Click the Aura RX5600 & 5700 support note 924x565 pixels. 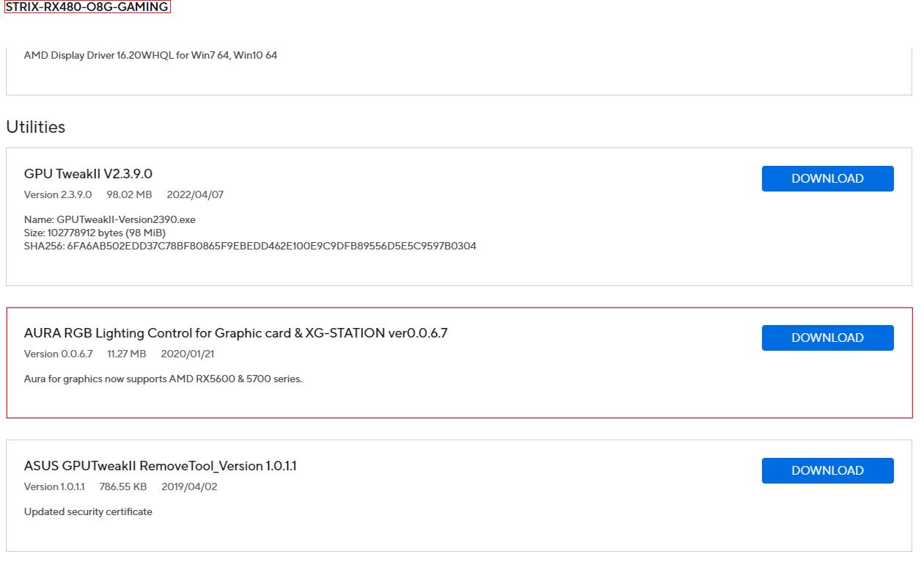pos(163,379)
